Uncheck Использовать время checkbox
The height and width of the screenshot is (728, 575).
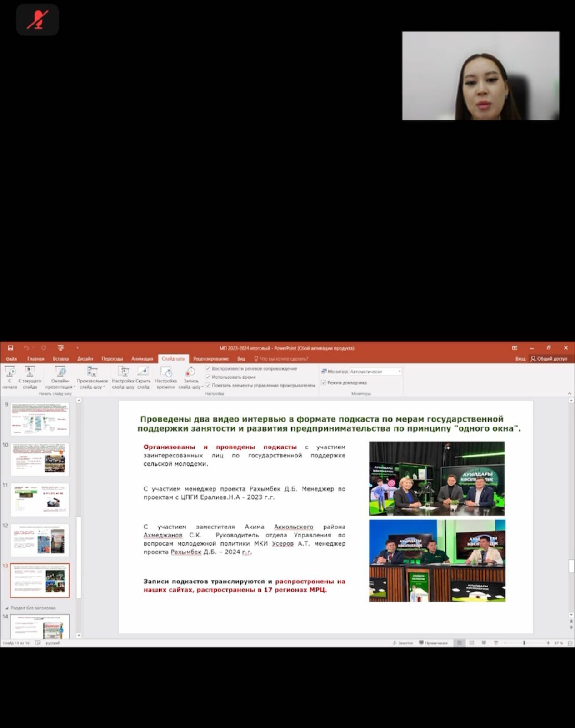click(x=208, y=377)
